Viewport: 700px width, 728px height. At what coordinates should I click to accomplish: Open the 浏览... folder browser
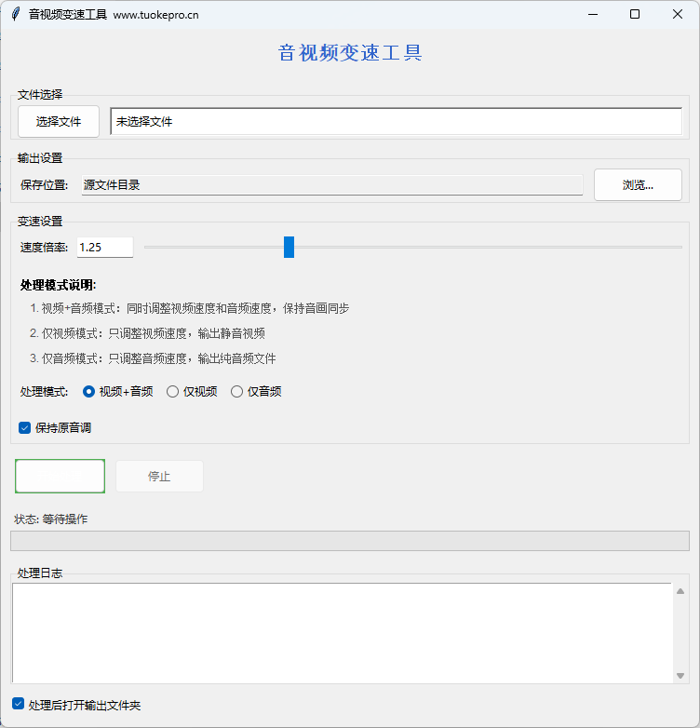638,185
